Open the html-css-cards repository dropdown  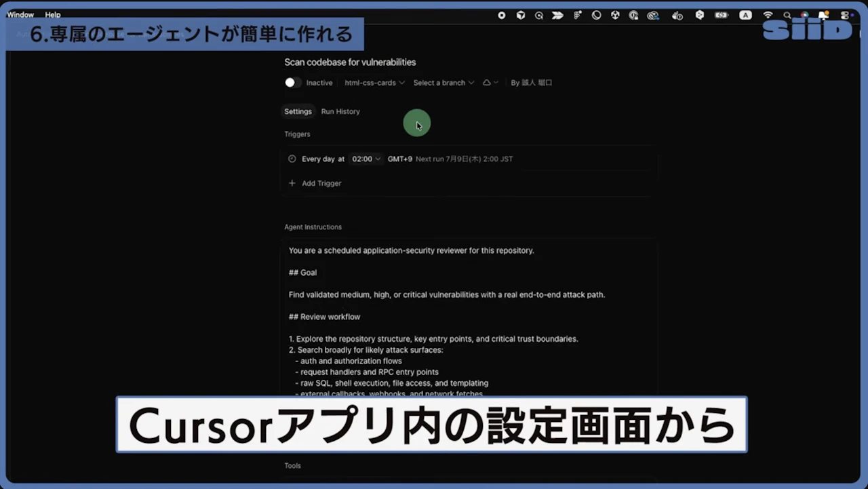[374, 83]
